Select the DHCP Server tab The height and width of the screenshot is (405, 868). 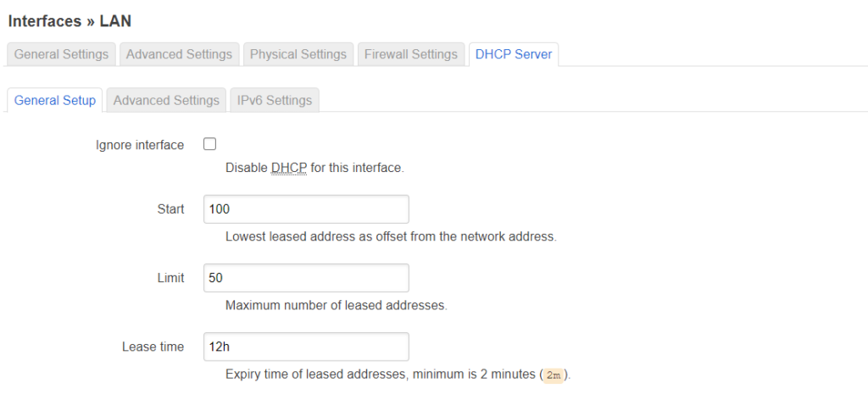coord(514,54)
